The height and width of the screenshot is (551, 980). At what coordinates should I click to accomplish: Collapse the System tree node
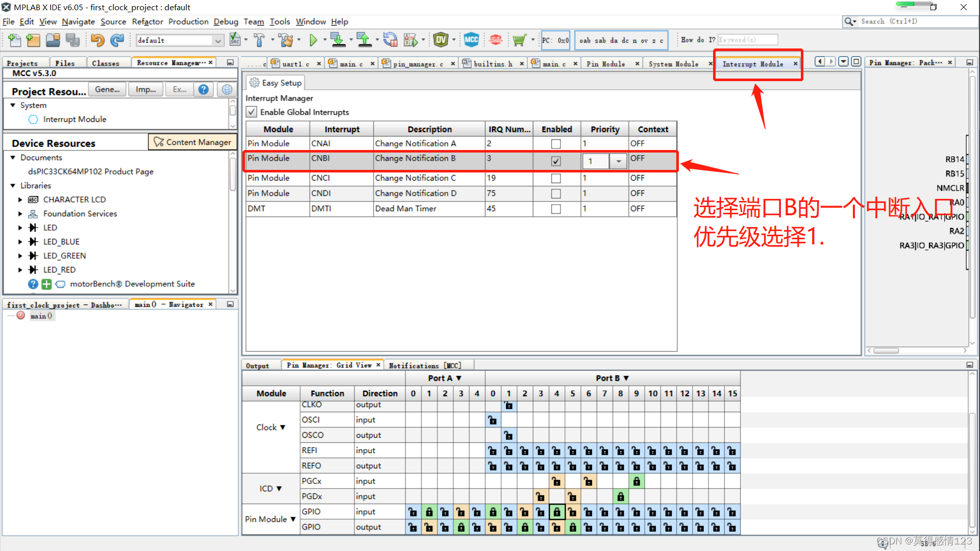(x=13, y=106)
